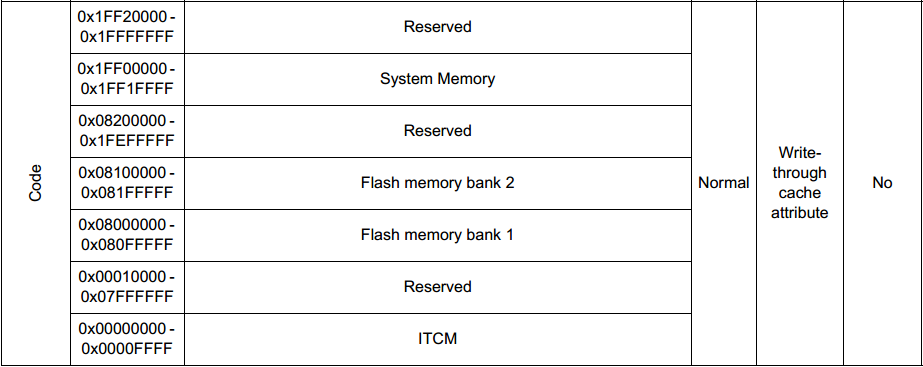Image resolution: width=923 pixels, height=367 pixels.
Task: Click the word attribute in cache cell
Action: tap(799, 213)
